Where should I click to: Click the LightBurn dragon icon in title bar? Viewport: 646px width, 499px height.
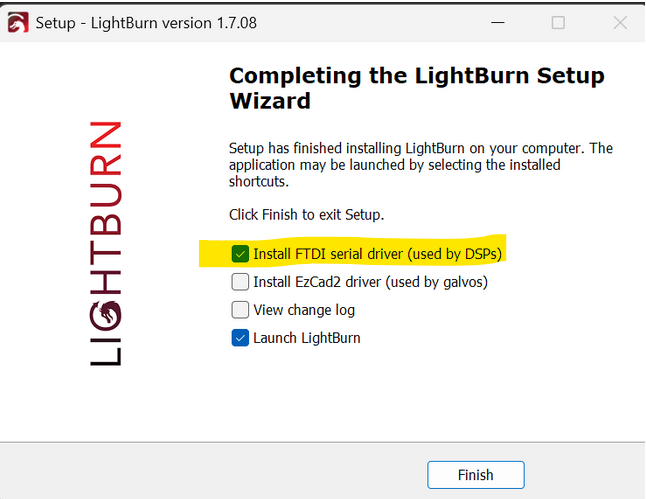coord(18,23)
